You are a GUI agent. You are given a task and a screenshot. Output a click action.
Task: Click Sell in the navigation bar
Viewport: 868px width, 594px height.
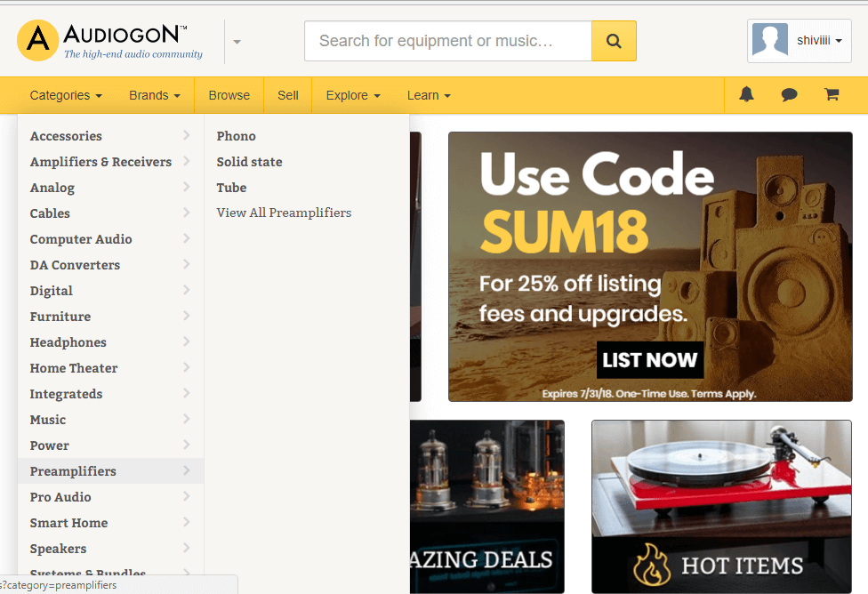287,95
